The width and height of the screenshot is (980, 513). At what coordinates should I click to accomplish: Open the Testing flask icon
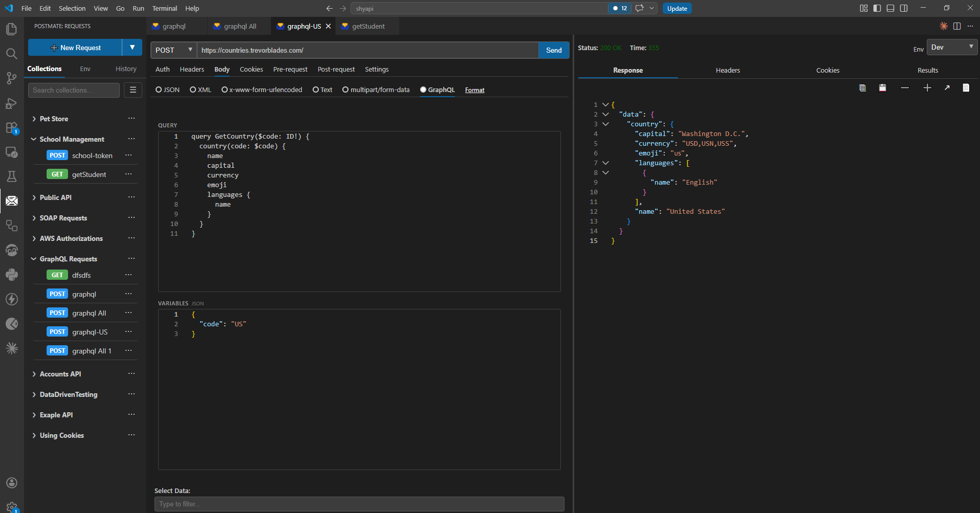[x=11, y=176]
